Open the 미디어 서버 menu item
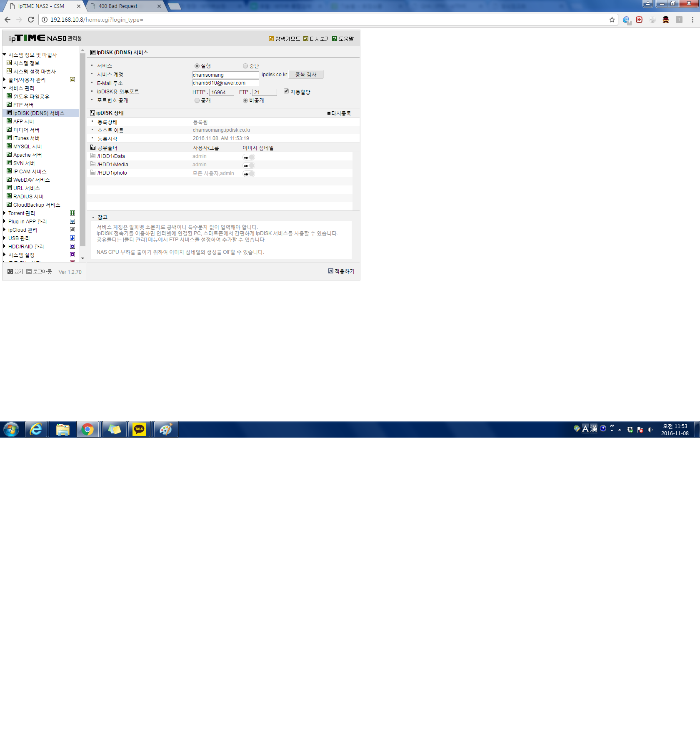700x731 pixels. tap(26, 130)
